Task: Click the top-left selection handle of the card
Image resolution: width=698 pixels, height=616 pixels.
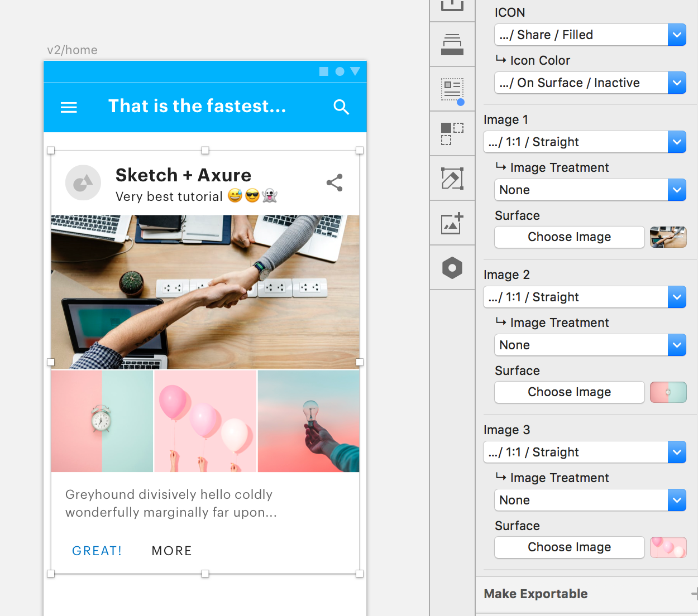Action: (51, 151)
